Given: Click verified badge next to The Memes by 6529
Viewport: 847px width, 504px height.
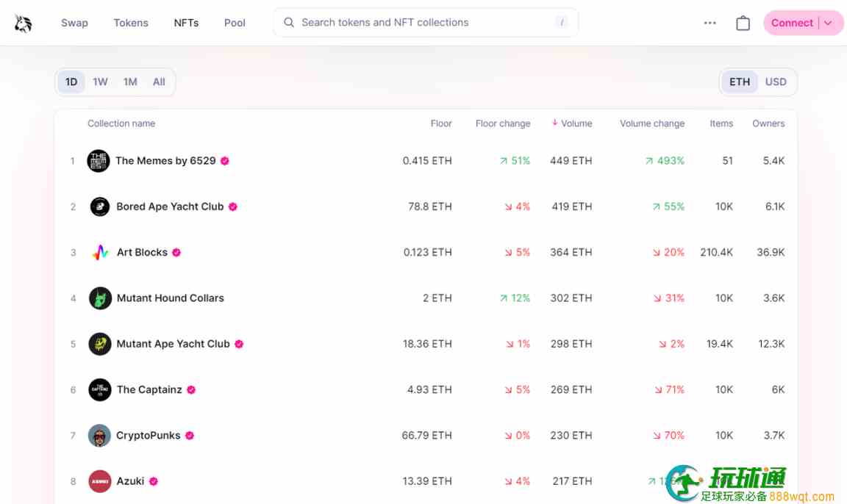Looking at the screenshot, I should click(x=225, y=161).
